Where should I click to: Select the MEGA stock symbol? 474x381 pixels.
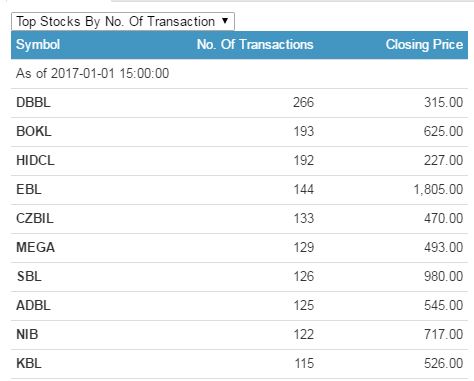point(35,247)
